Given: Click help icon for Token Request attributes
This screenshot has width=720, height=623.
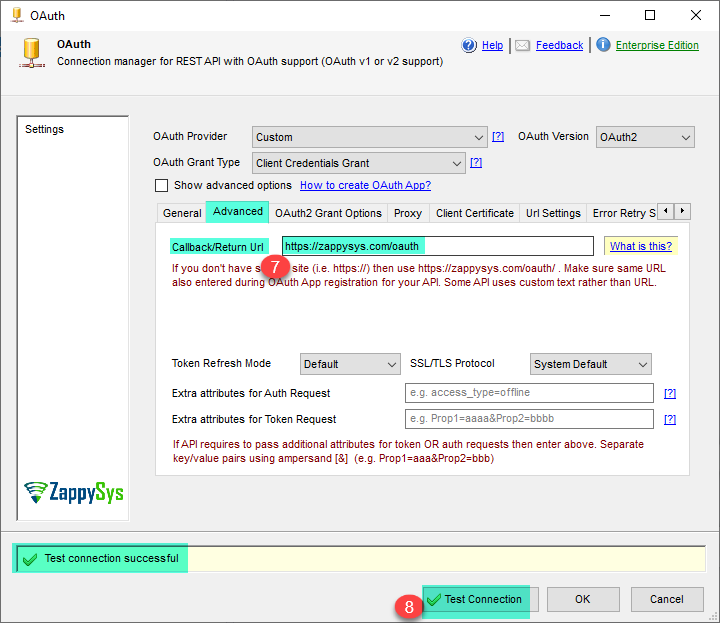Looking at the screenshot, I should [670, 420].
